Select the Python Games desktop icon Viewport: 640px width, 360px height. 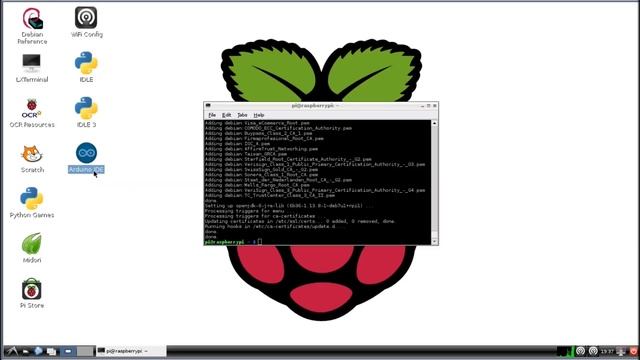(x=32, y=203)
